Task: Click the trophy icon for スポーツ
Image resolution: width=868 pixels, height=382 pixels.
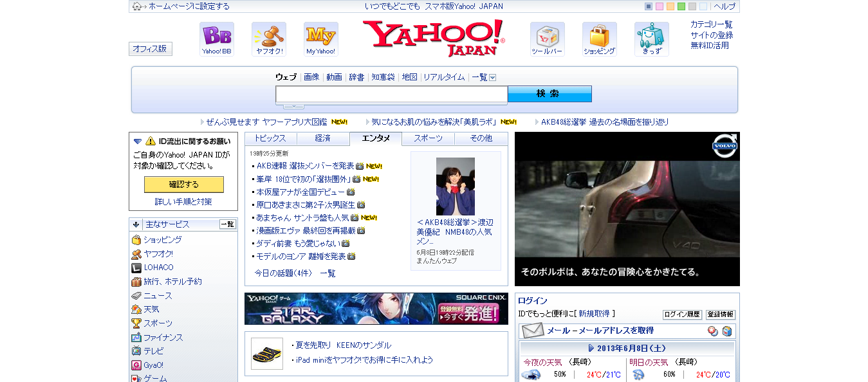Action: (x=136, y=323)
